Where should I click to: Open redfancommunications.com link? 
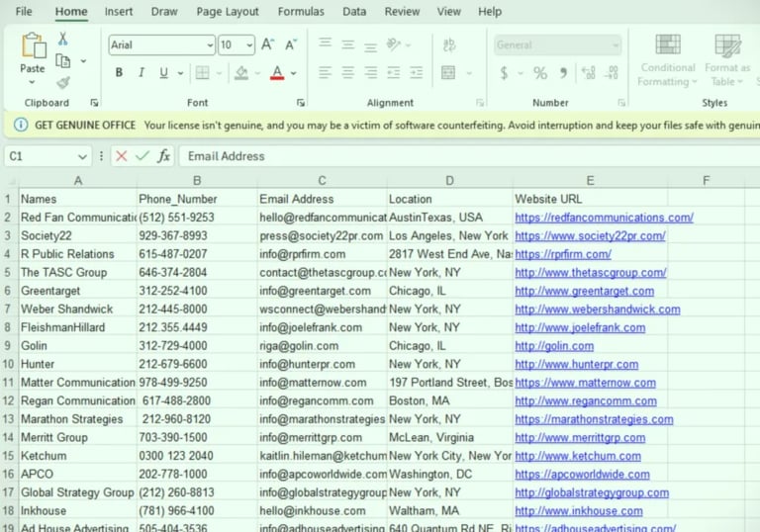tap(604, 218)
